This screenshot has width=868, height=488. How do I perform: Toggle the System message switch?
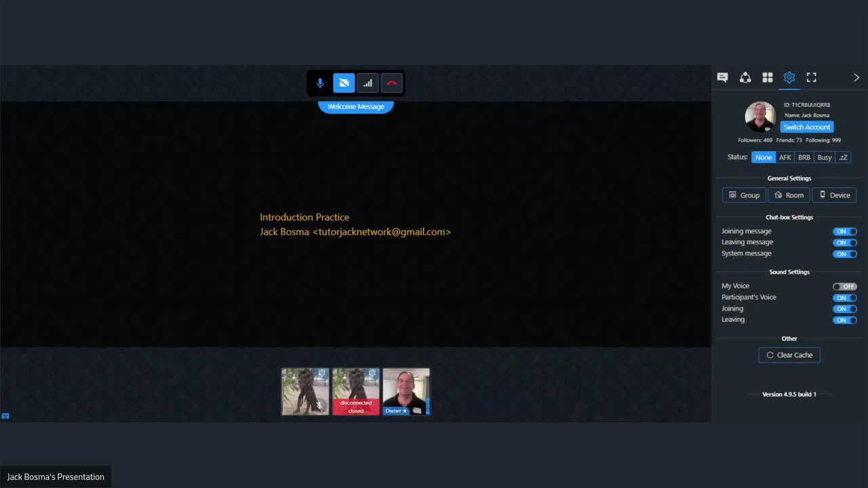[845, 254]
